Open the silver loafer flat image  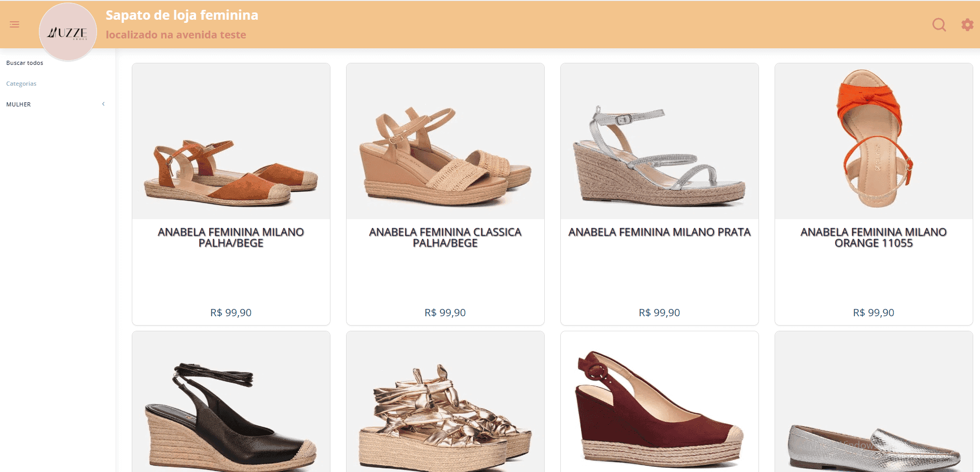[874, 441]
